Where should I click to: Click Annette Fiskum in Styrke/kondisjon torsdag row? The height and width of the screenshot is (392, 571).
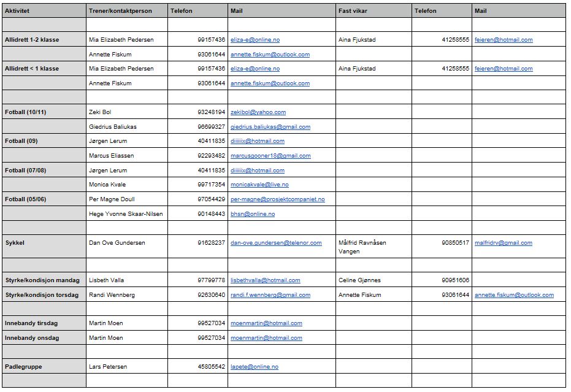point(359,294)
